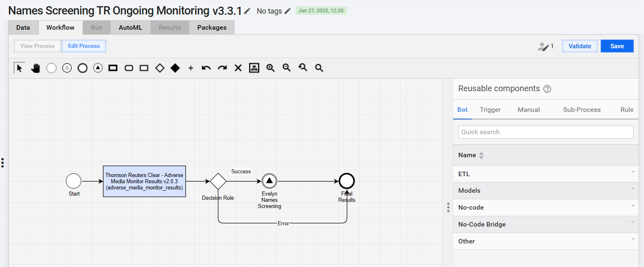Image resolution: width=644 pixels, height=267 pixels.
Task: Click the X delete tool
Action: click(x=238, y=68)
